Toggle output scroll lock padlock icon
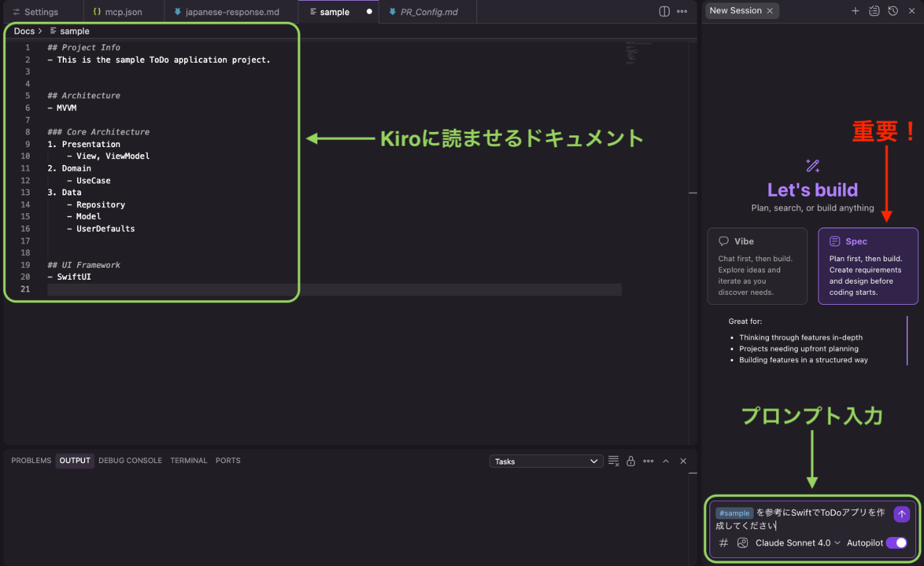Screen dimensions: 924x566 [x=631, y=461]
